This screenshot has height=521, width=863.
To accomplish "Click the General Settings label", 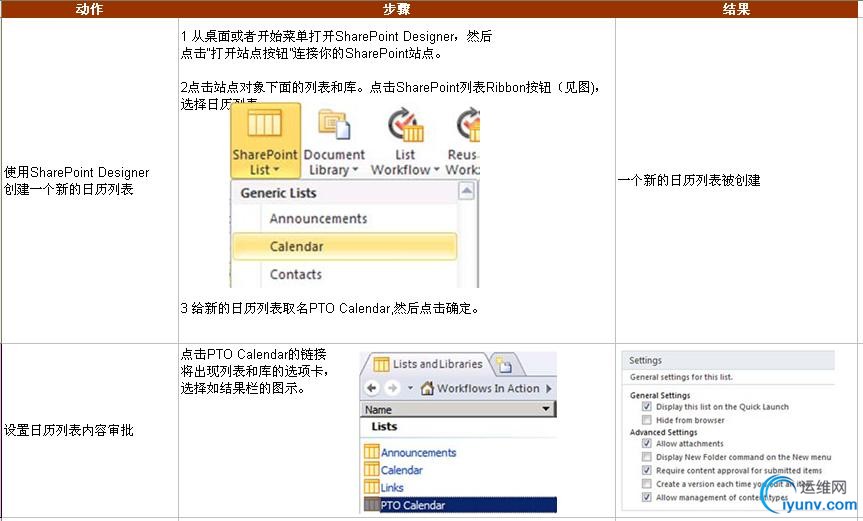I will pyautogui.click(x=660, y=395).
